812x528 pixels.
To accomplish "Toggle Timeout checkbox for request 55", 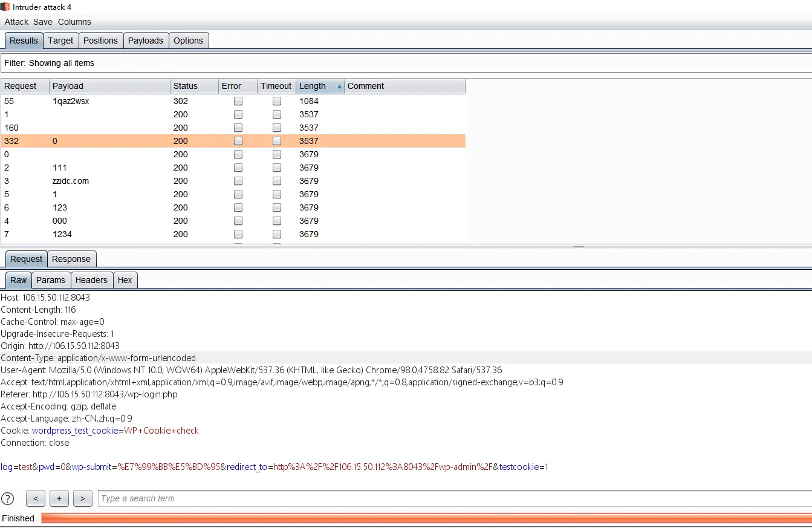I will click(277, 102).
